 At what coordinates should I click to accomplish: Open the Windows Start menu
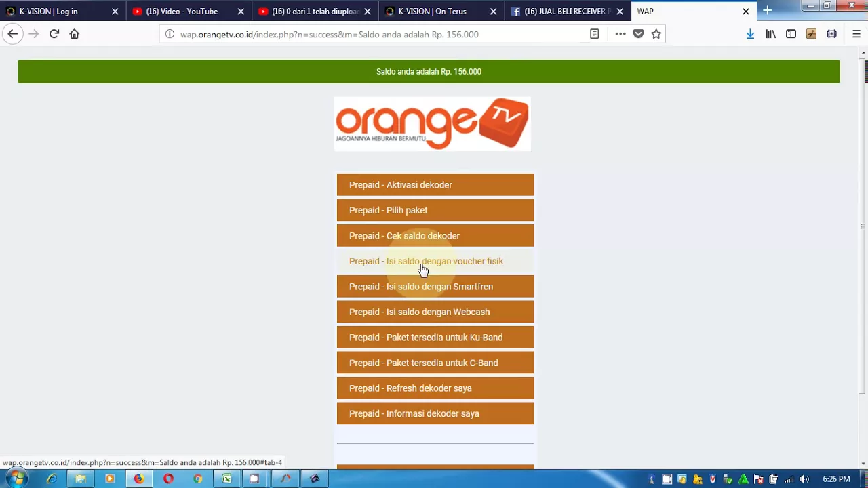click(x=16, y=479)
